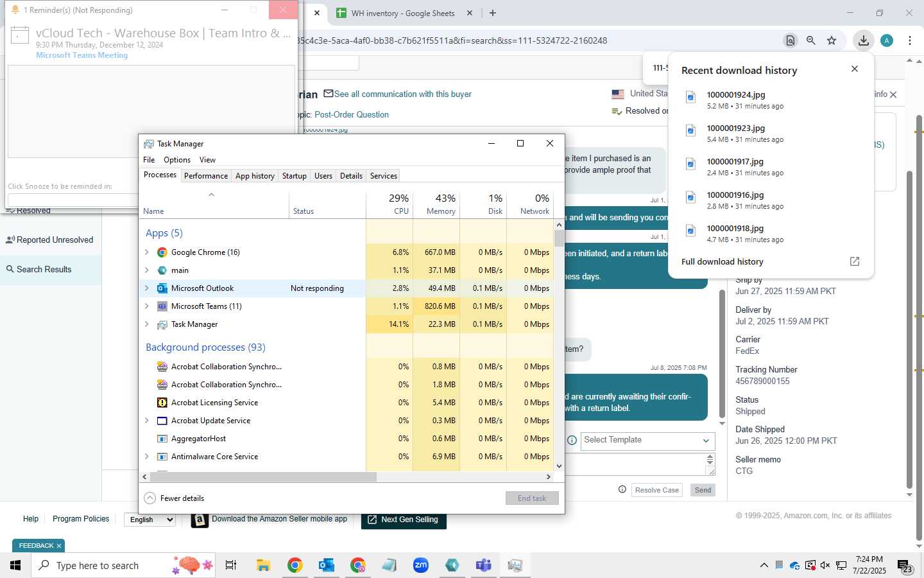The height and width of the screenshot is (578, 924).
Task: Expand Task Manager process row
Action: [x=147, y=324]
